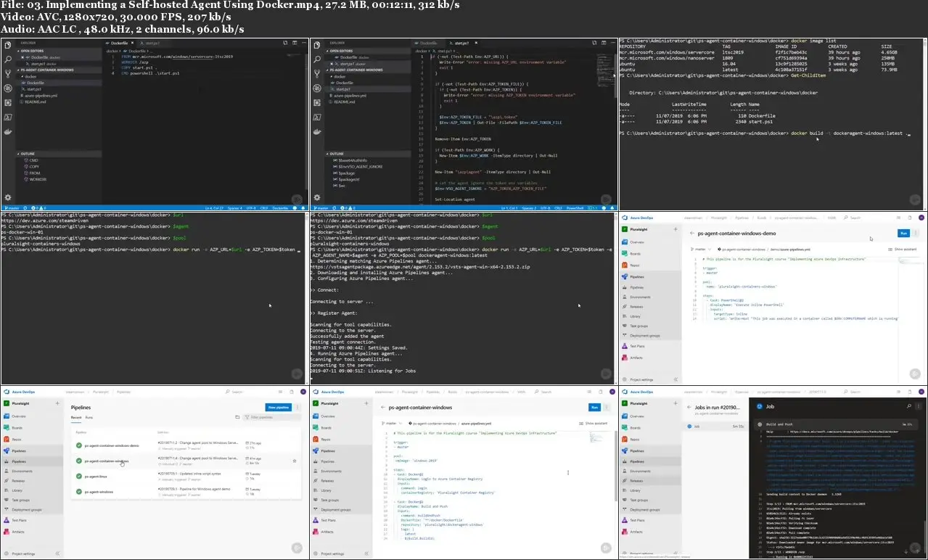Open ps-agent-container-windows-demo pipeline link

(112, 445)
